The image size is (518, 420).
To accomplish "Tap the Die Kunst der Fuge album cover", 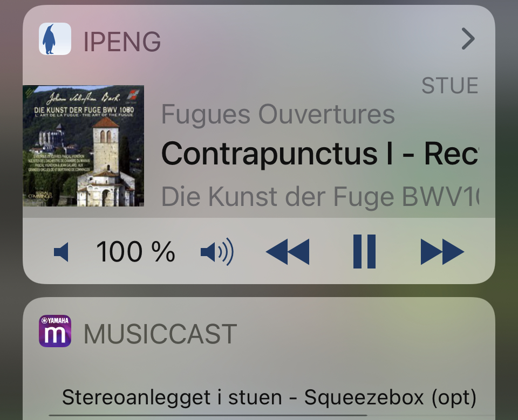I will (x=83, y=146).
